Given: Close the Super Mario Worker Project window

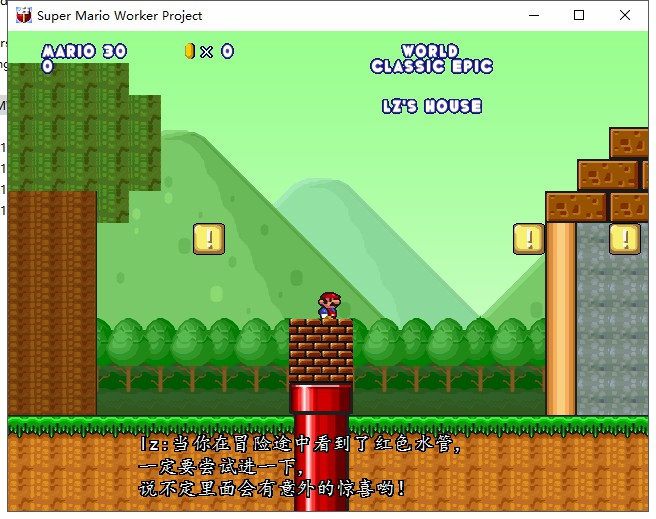Looking at the screenshot, I should click(625, 15).
